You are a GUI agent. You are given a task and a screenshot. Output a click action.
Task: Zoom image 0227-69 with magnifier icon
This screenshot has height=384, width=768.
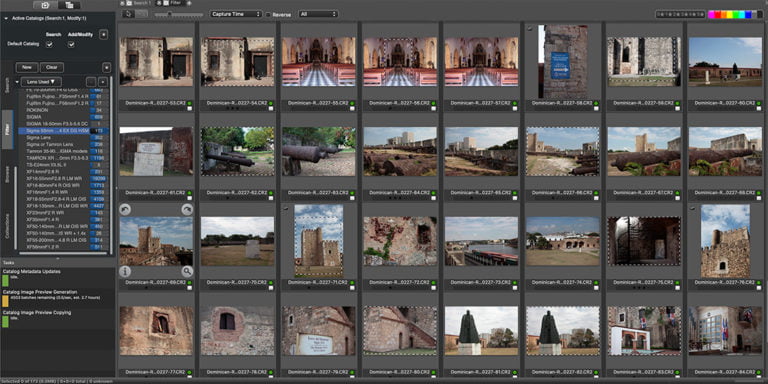click(x=187, y=271)
